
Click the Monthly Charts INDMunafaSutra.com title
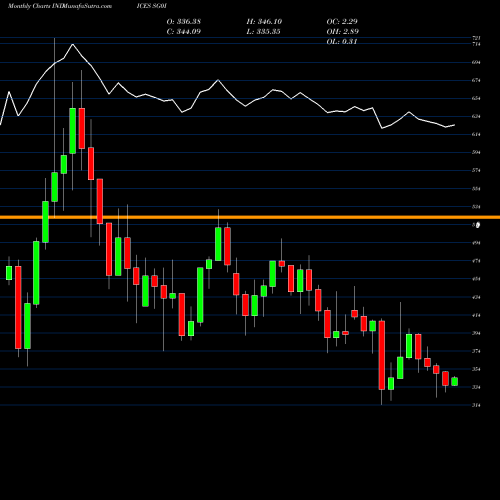tap(60, 6)
